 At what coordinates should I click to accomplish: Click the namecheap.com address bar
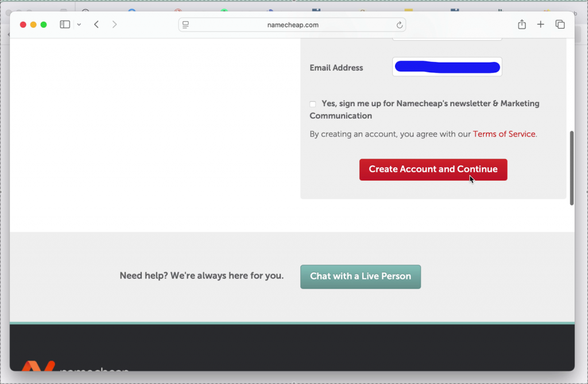point(292,25)
